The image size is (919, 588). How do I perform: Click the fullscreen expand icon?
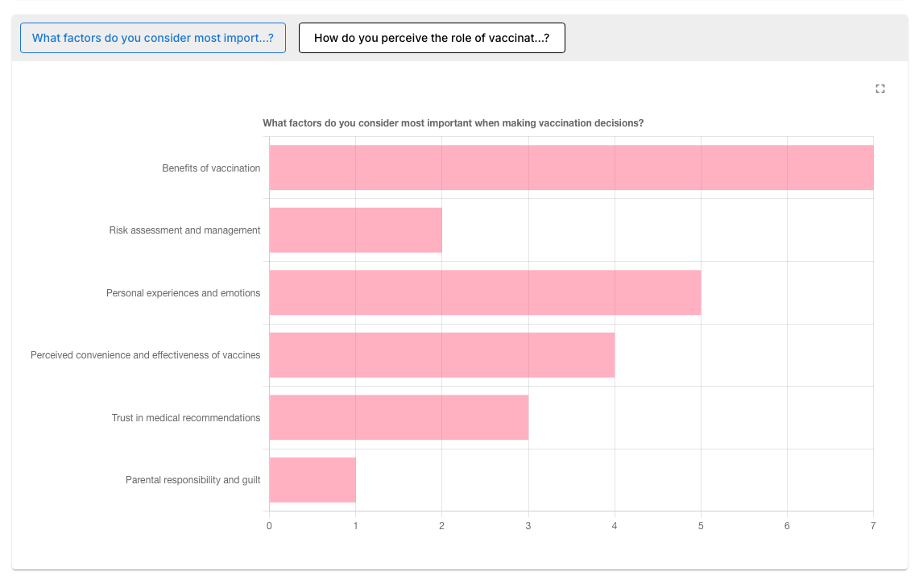880,89
